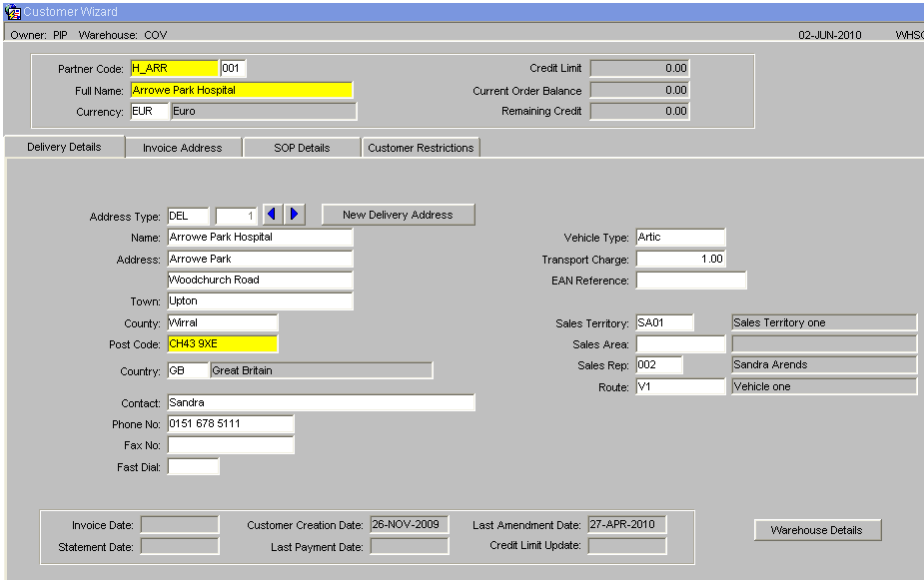Click the Sales Rep code field 002
Screen dimensions: 924x580
[x=659, y=365]
